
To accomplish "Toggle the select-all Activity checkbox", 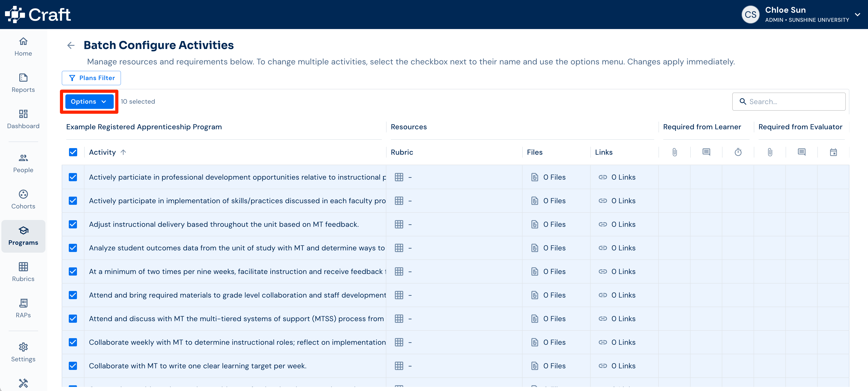I will pyautogui.click(x=73, y=152).
